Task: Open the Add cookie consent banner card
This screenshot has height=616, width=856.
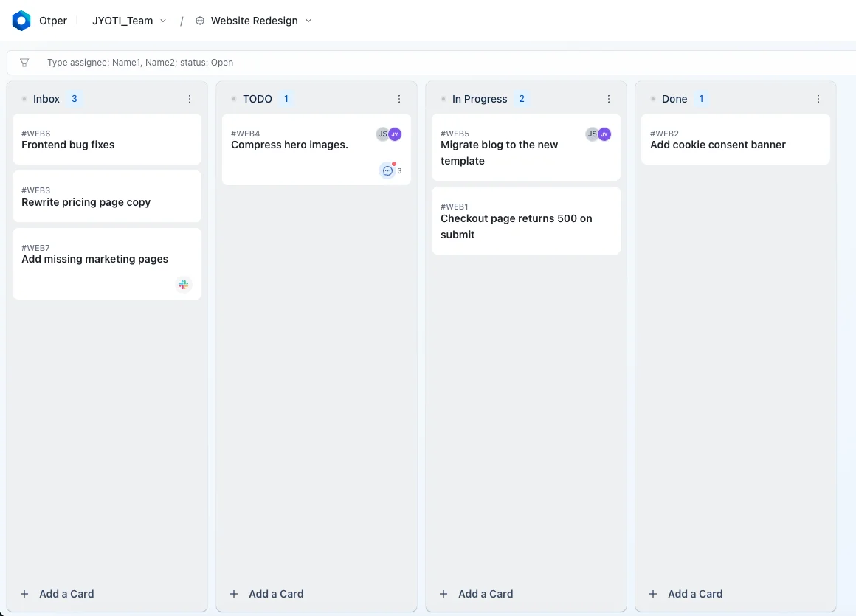Action: 736,139
